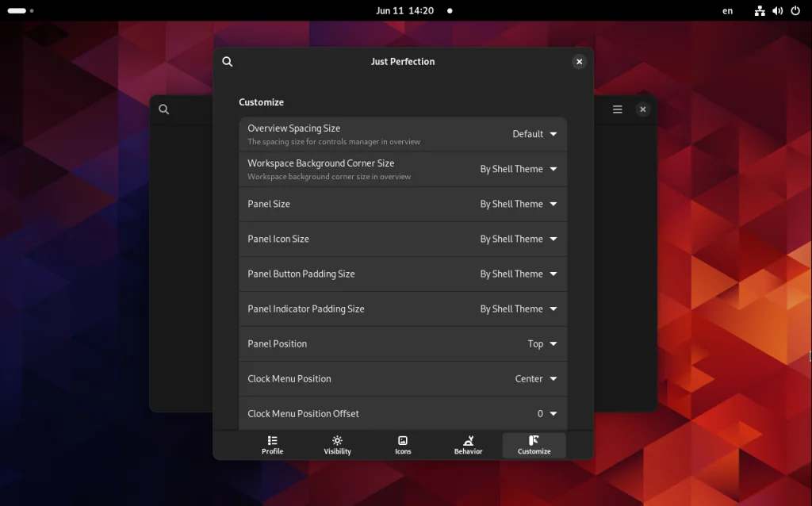Open the clock and calendar in top bar

tap(404, 11)
